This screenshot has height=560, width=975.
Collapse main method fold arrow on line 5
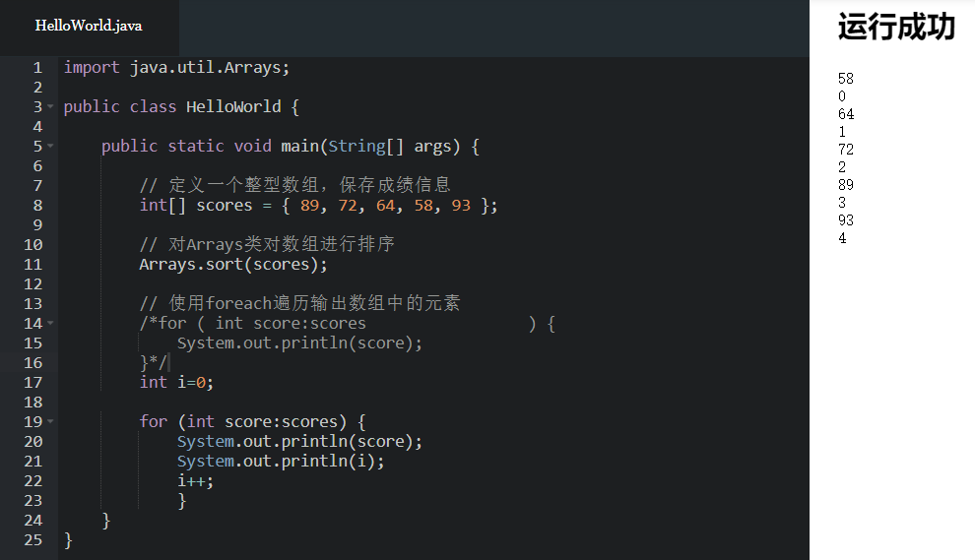click(51, 146)
